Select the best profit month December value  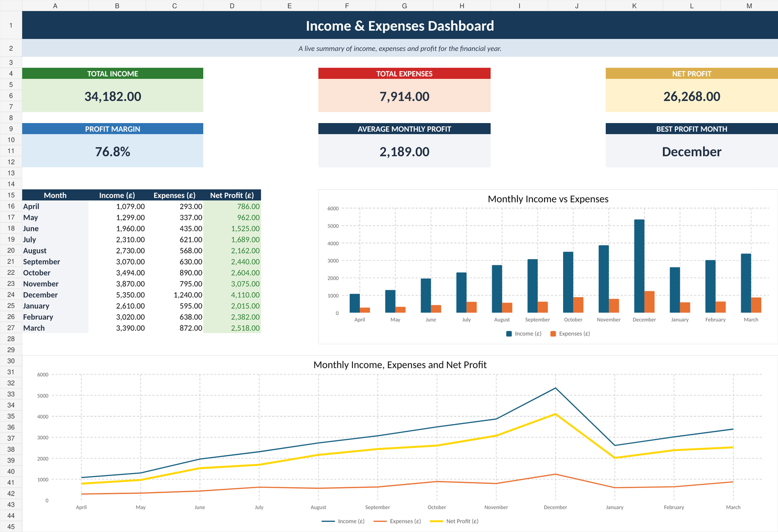pyautogui.click(x=691, y=151)
